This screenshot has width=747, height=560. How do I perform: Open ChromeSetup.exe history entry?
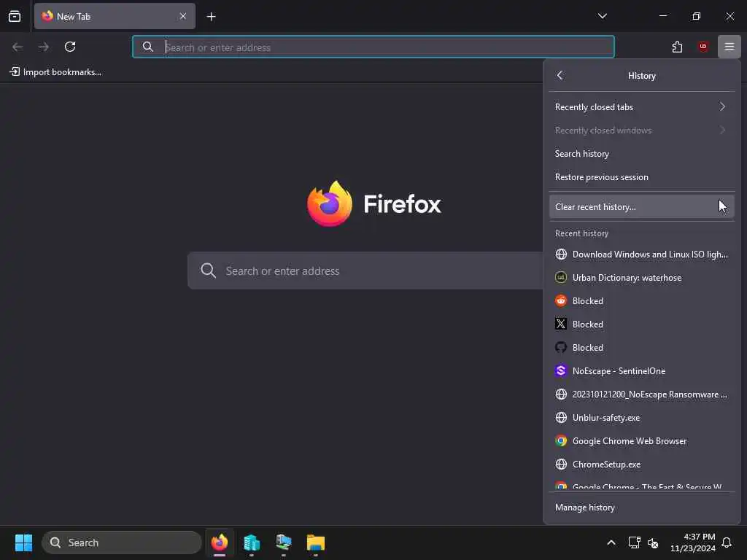tap(642, 464)
